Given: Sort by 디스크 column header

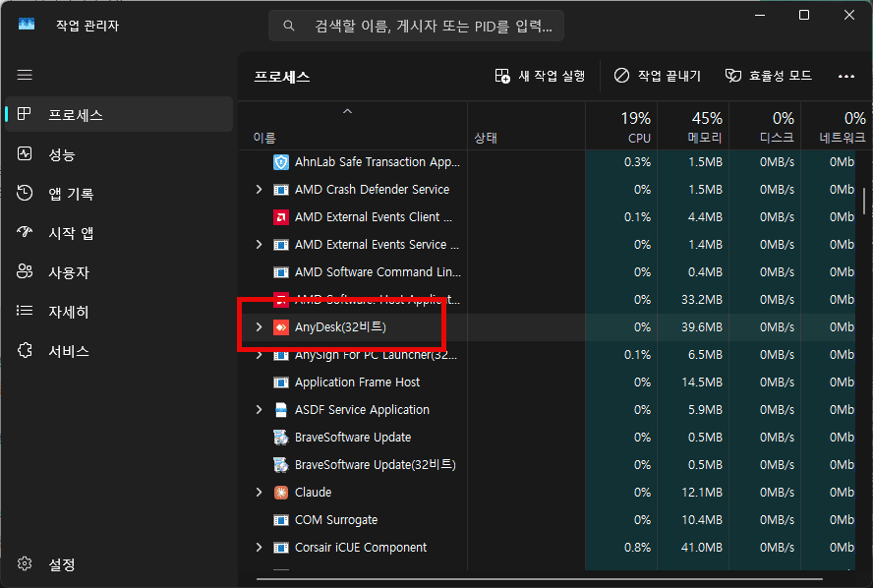Looking at the screenshot, I should point(765,127).
